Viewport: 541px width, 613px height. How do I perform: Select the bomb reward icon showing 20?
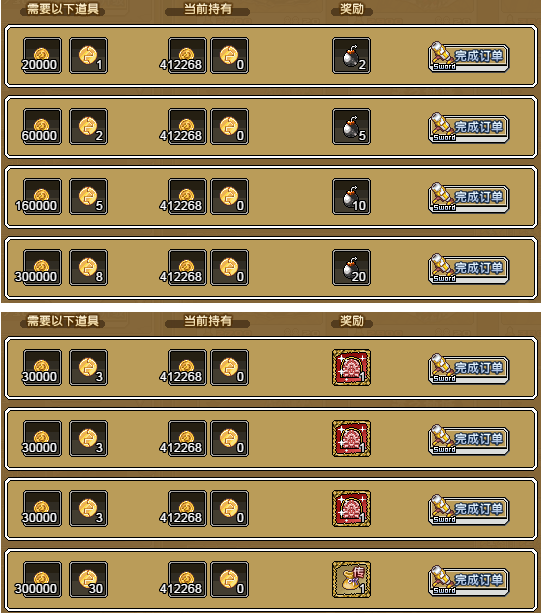(351, 268)
